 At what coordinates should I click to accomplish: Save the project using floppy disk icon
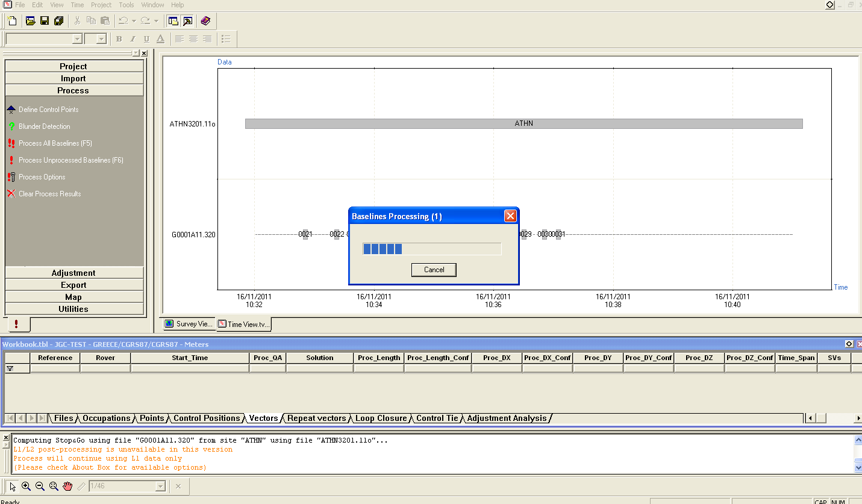[45, 21]
